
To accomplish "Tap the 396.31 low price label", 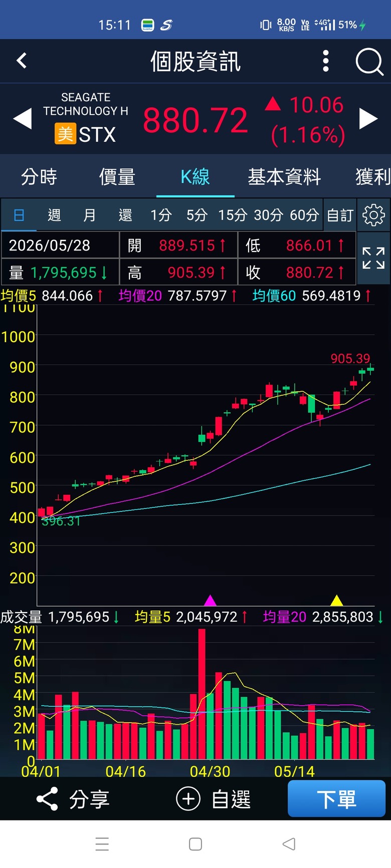I will [x=61, y=521].
